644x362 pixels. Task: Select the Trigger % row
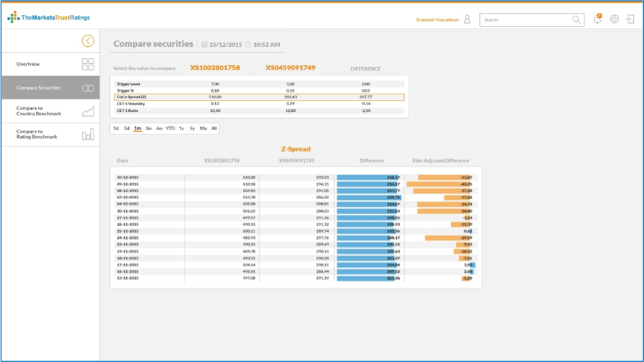pyautogui.click(x=259, y=90)
